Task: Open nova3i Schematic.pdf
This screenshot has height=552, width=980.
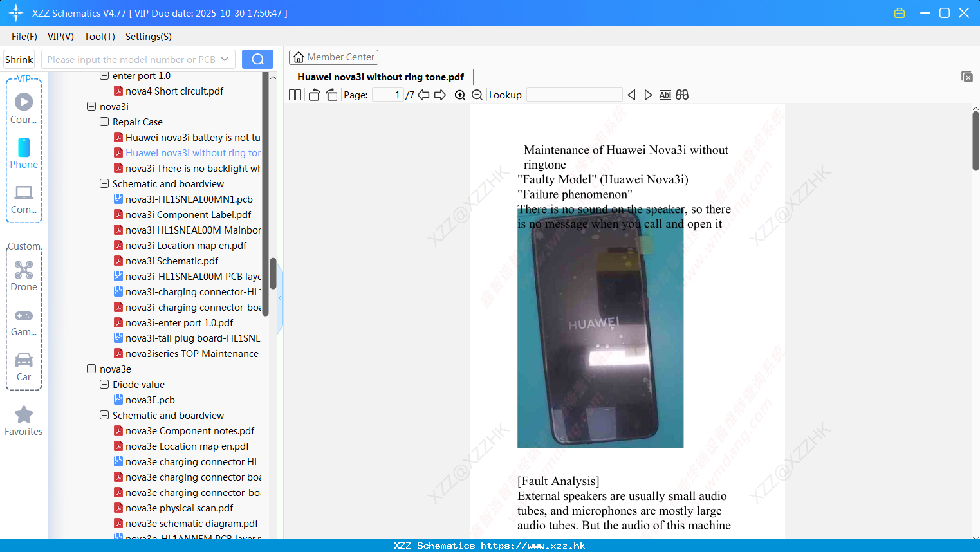Action: (x=166, y=261)
